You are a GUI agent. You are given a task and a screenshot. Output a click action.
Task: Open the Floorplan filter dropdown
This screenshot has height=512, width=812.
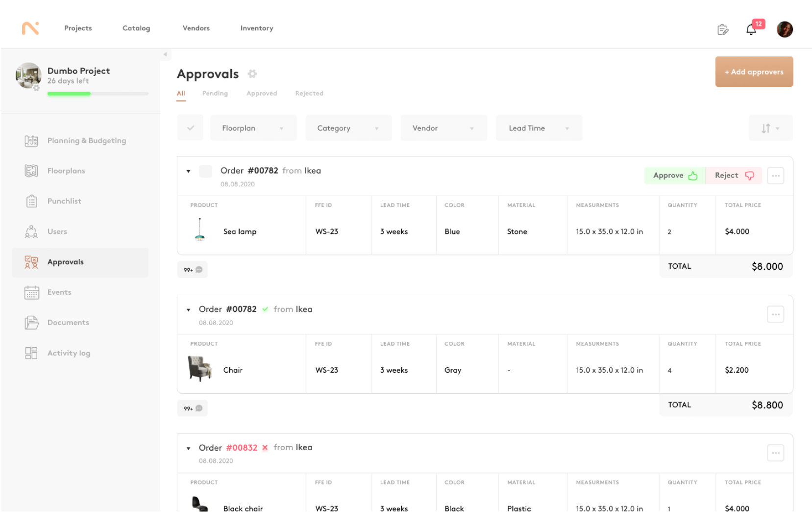click(x=253, y=128)
